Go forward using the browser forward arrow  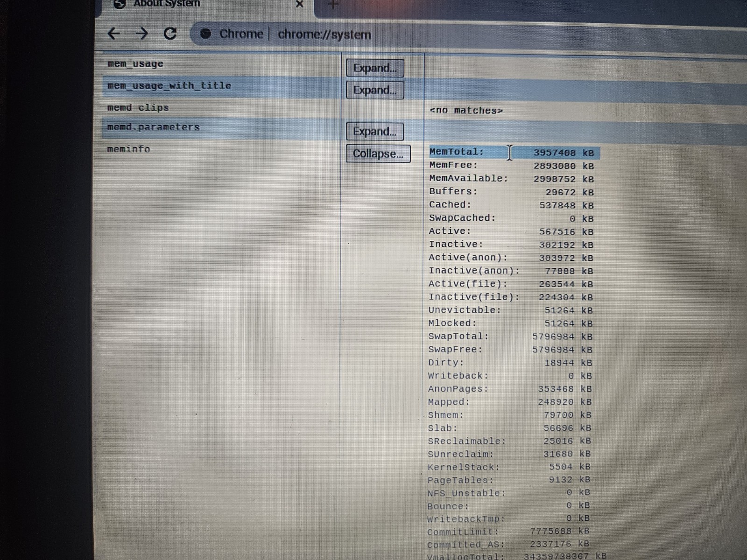click(x=141, y=34)
